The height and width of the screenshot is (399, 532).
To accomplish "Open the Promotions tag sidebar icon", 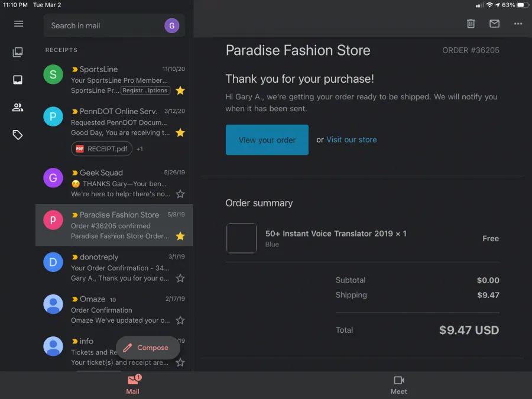I will pos(18,135).
